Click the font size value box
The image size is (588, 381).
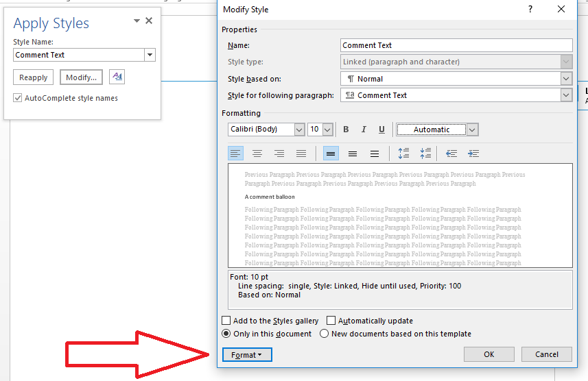(x=315, y=130)
